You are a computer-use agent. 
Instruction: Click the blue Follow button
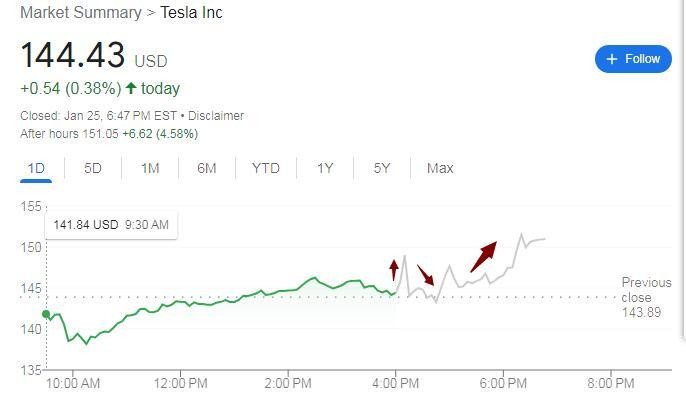633,59
